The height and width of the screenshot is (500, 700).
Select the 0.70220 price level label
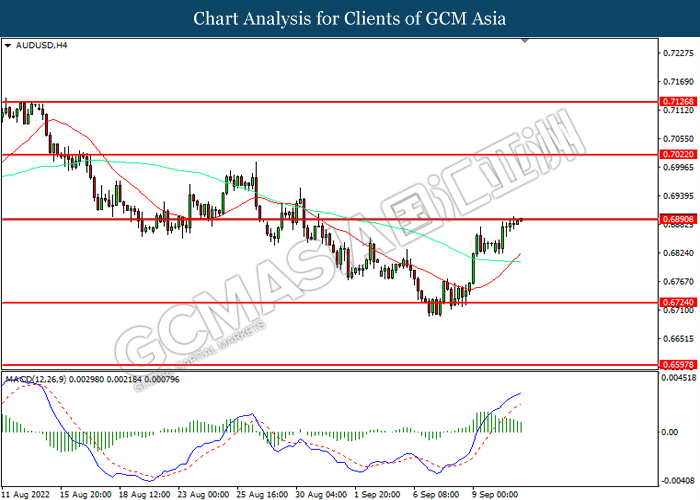[678, 154]
